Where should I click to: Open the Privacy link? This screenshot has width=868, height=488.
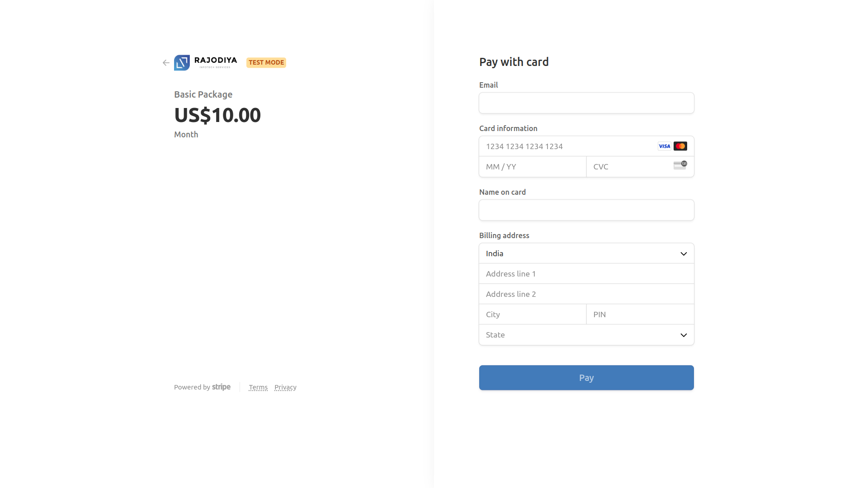click(285, 387)
